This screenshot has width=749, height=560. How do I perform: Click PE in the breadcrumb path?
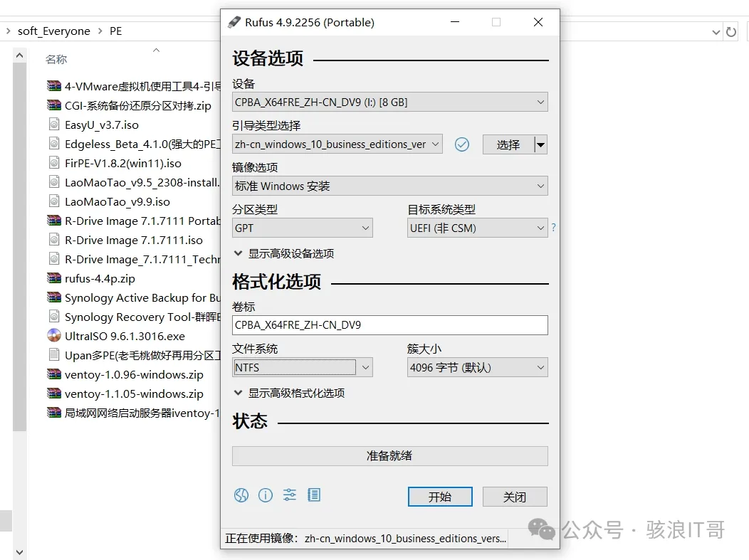pos(115,31)
